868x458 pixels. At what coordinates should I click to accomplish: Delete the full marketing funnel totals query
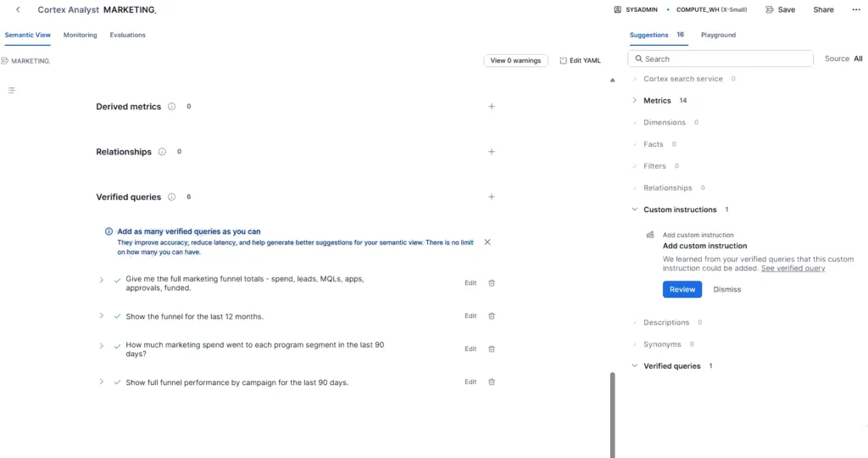492,283
